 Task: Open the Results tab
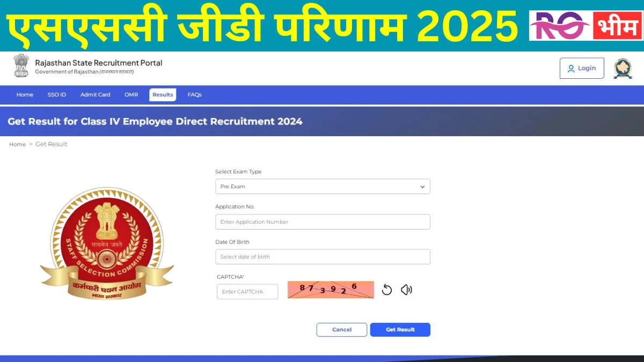163,95
